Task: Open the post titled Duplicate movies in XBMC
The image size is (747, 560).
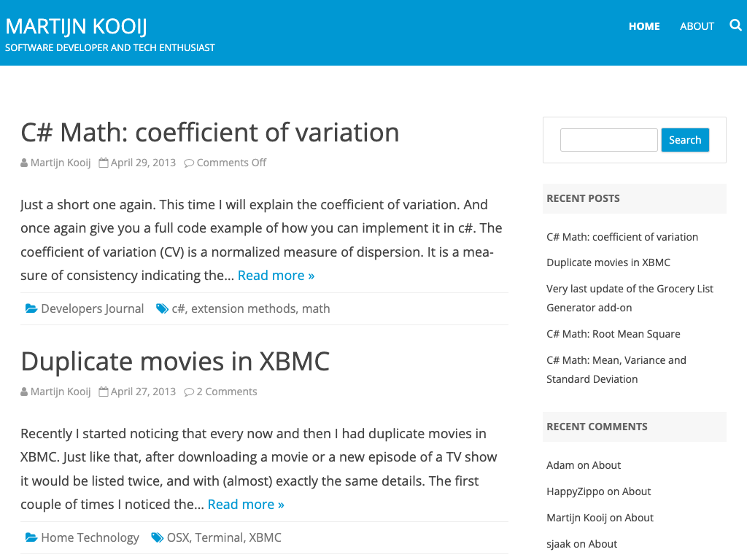Action: coord(175,361)
